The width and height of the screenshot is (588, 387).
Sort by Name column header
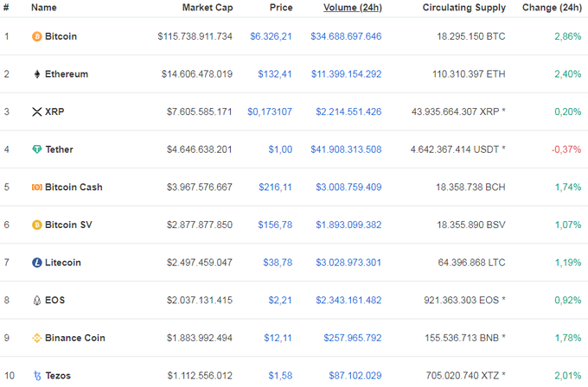[x=44, y=8]
